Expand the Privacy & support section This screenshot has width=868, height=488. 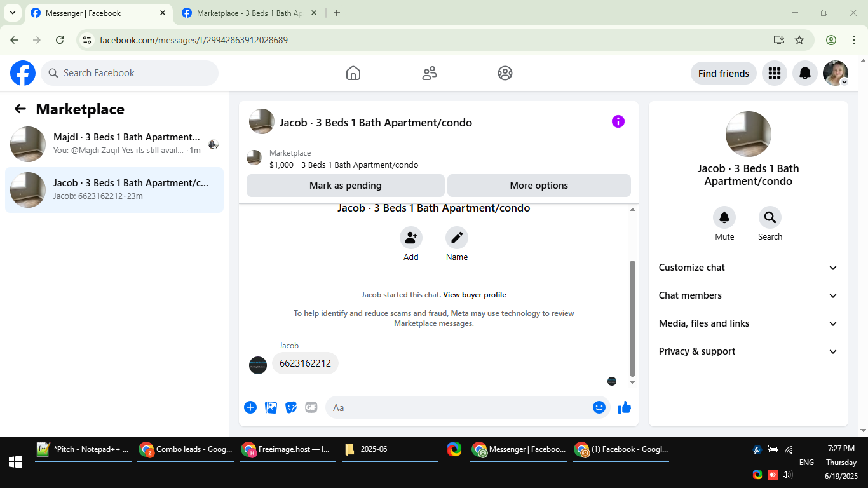coord(749,351)
